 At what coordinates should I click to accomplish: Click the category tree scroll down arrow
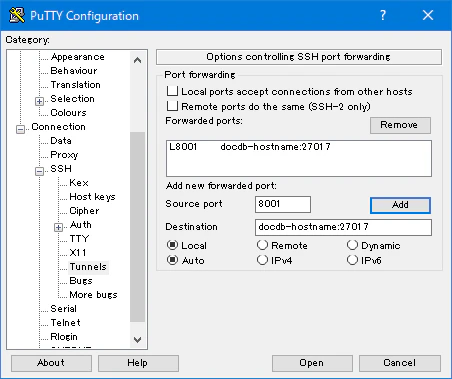[x=137, y=340]
